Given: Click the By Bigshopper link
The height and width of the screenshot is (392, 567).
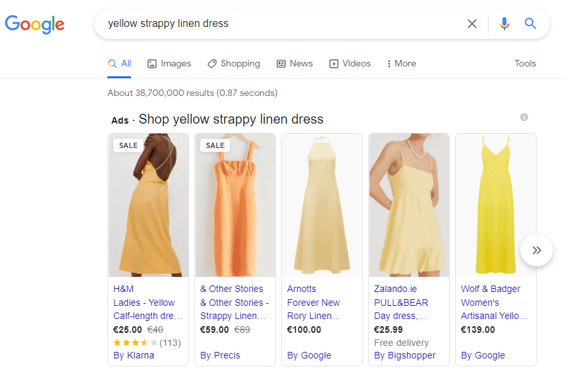Looking at the screenshot, I should coord(404,356).
